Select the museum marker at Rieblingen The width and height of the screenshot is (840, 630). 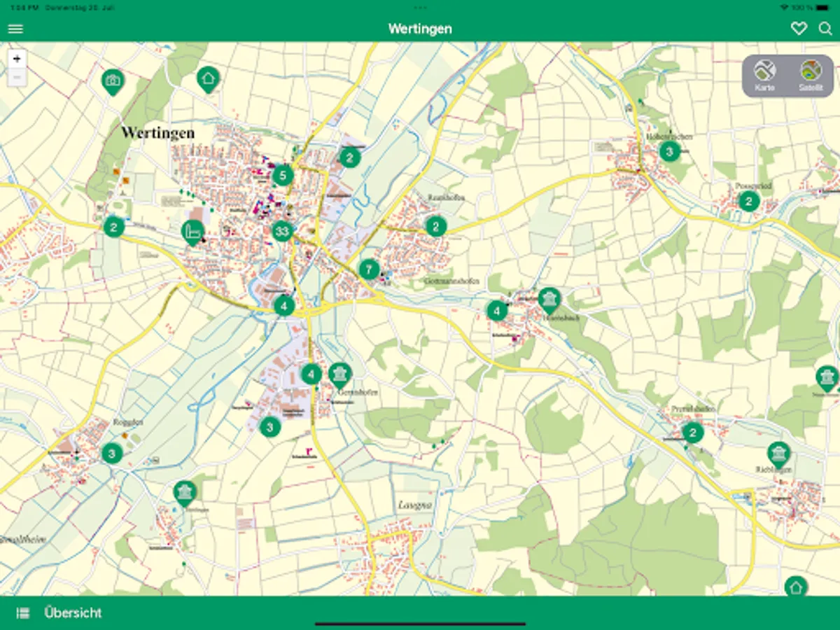[778, 454]
